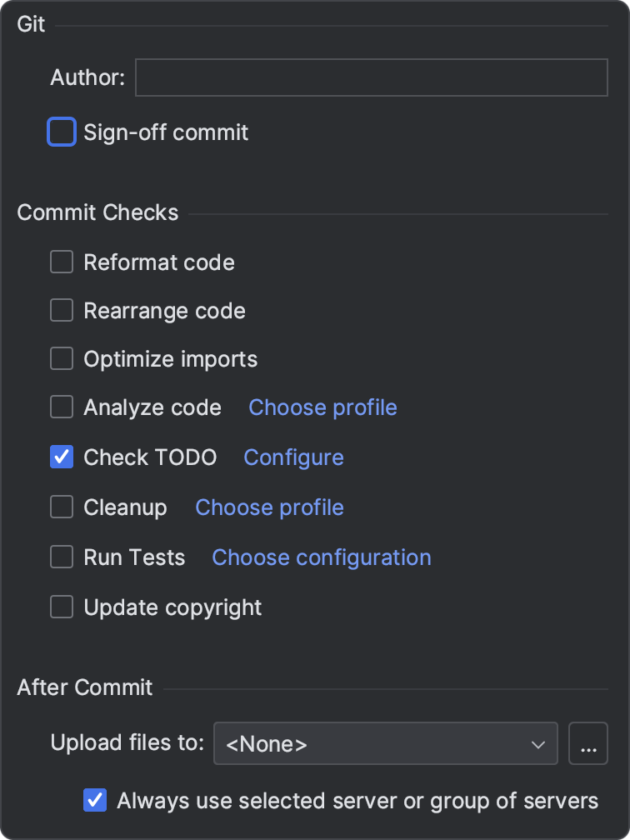This screenshot has width=630, height=840.
Task: Enable the Cleanup commit check
Action: point(61,507)
